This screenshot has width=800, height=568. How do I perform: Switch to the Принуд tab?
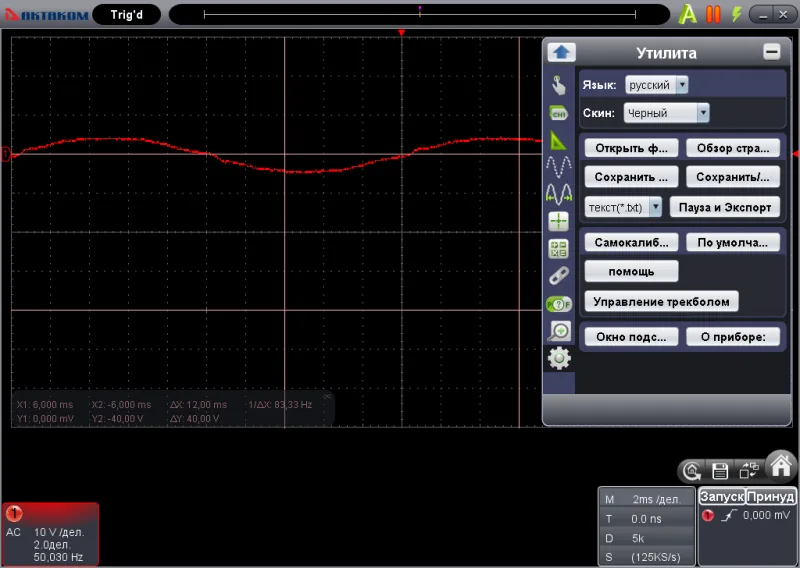pyautogui.click(x=770, y=497)
